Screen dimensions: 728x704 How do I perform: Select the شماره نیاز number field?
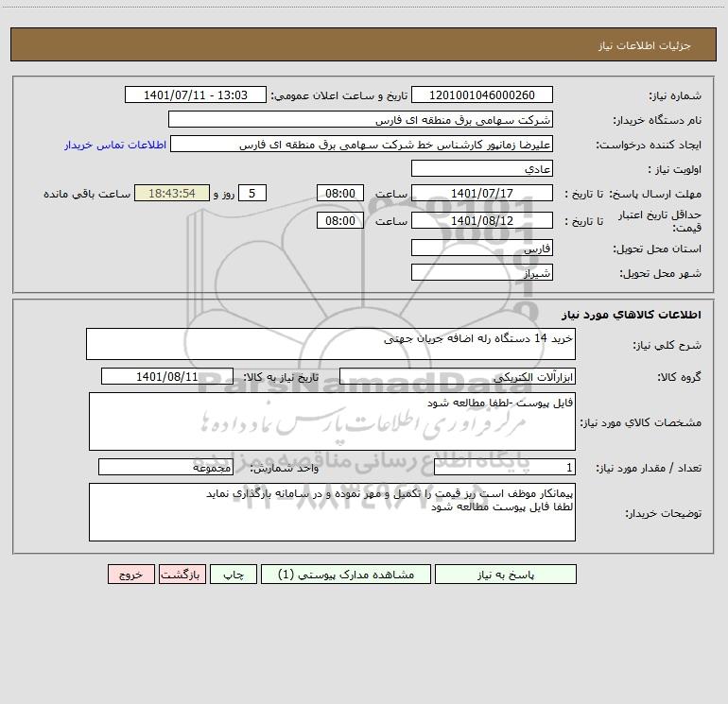point(482,94)
